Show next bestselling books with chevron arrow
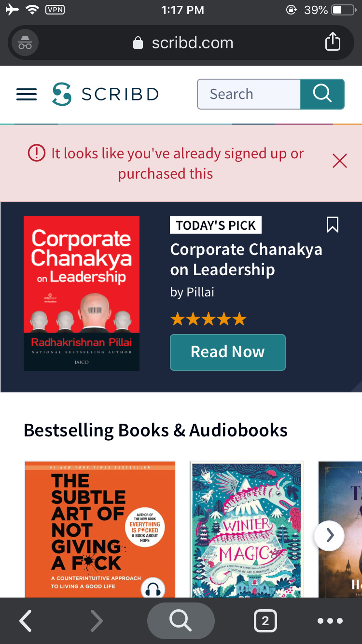This screenshot has width=362, height=644. point(330,535)
